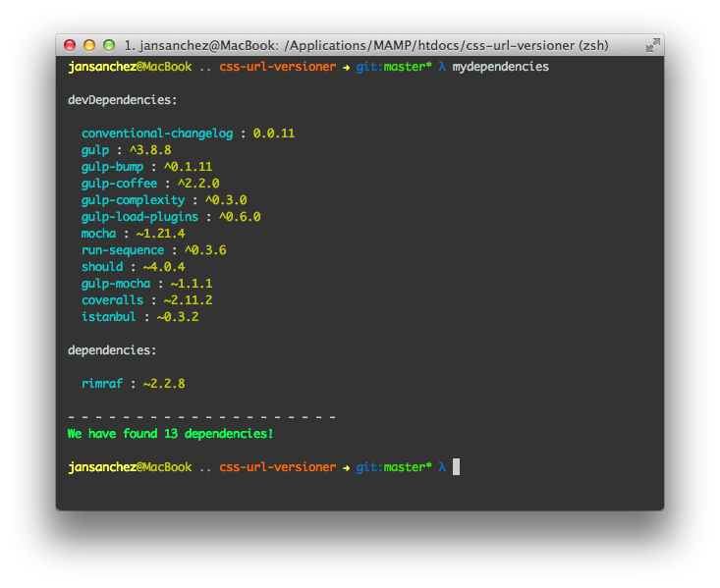Click version '~1.21.4' of mocha
The width and height of the screenshot is (720, 588).
pos(161,234)
